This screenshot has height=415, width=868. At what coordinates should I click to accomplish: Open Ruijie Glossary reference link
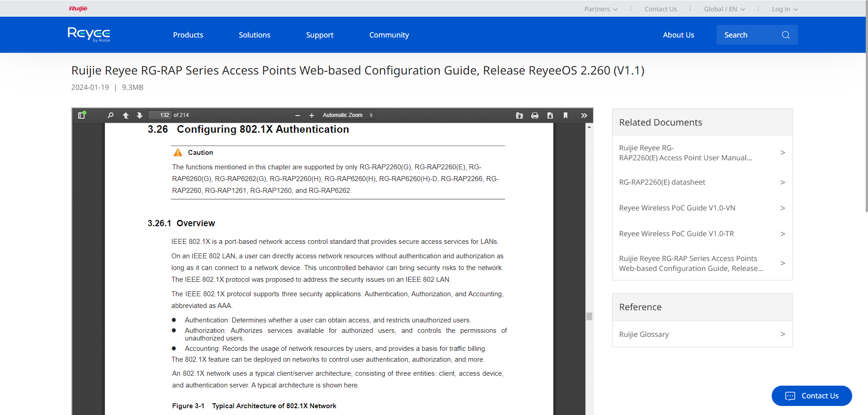tap(644, 334)
